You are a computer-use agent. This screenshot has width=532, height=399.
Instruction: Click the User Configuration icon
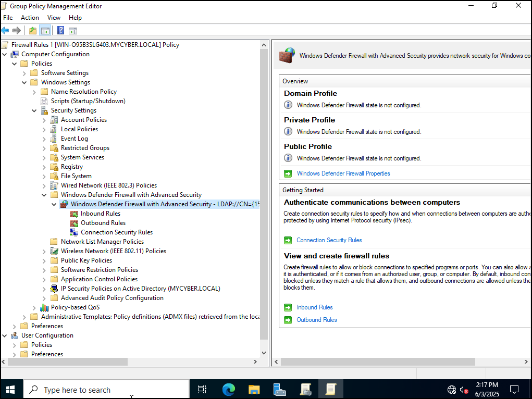click(15, 335)
